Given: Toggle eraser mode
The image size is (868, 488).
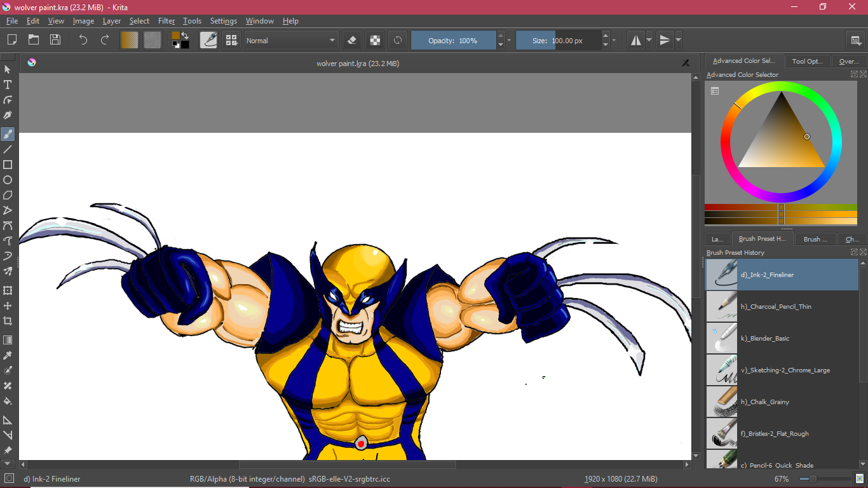Looking at the screenshot, I should (x=352, y=40).
